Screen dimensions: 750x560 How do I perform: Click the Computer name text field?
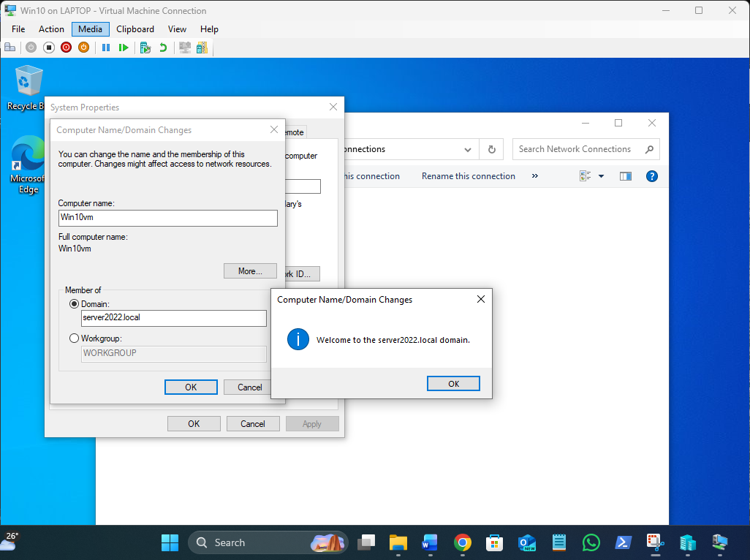point(168,219)
